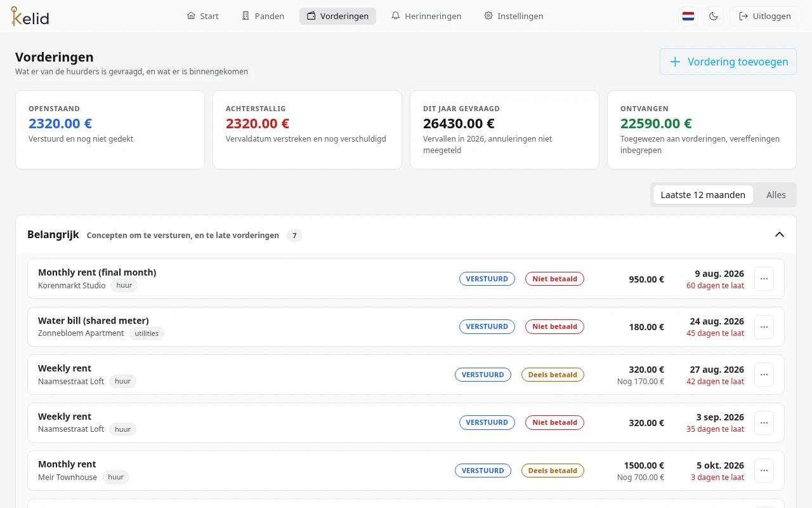Click the Meir Townhouse property name
This screenshot has height=508, width=812.
67,478
